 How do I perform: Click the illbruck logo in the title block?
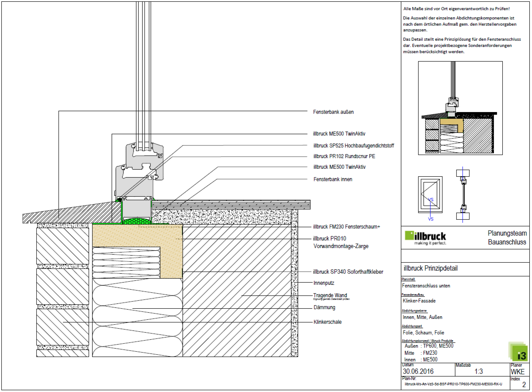425,237
